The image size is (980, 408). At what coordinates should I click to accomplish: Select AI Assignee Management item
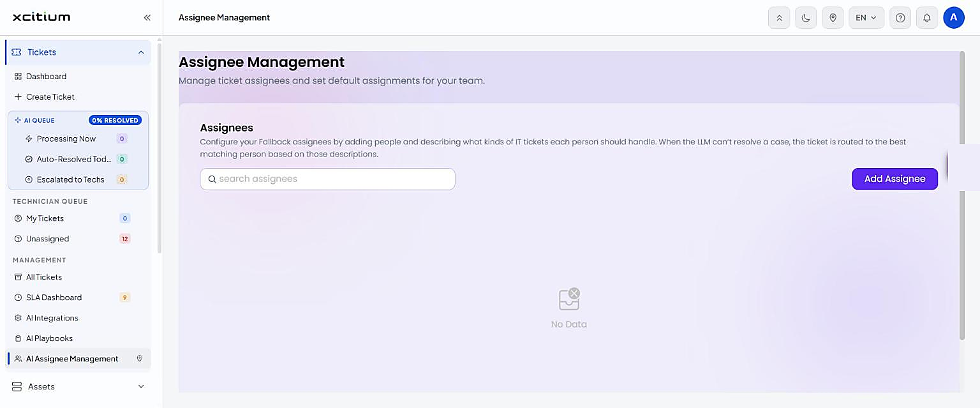coord(78,359)
